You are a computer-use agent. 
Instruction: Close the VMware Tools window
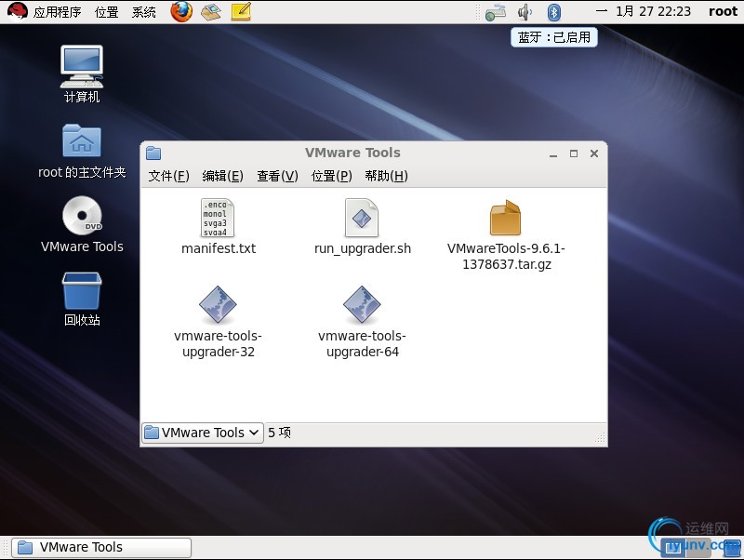coord(594,153)
